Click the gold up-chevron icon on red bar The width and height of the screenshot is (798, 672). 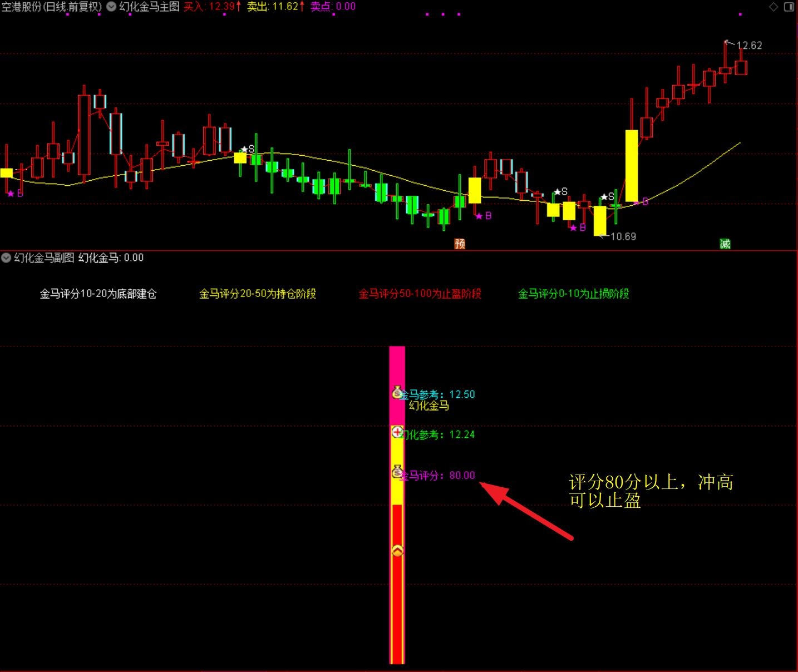(397, 551)
